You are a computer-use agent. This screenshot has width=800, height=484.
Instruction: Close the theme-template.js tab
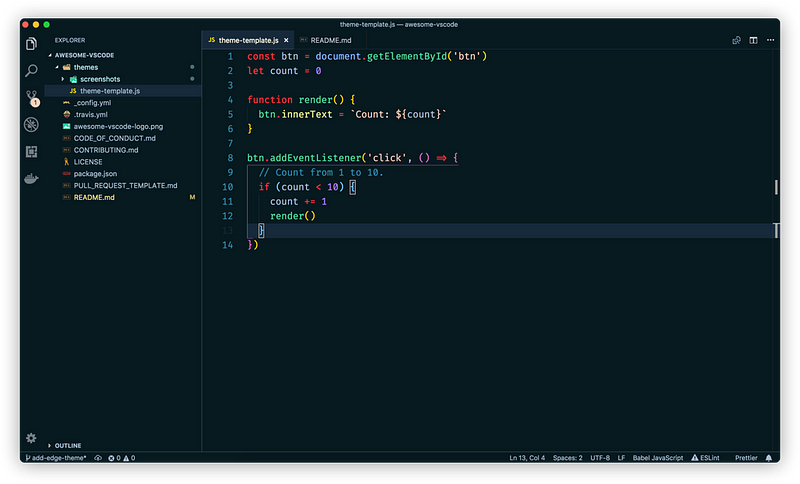click(286, 40)
